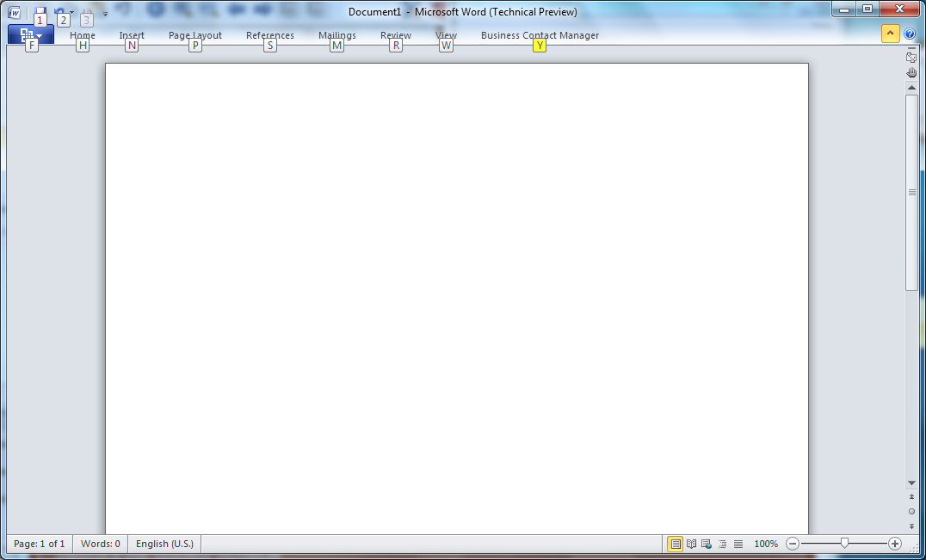Check word count via Words: 0 indicator
Image resolution: width=926 pixels, height=560 pixels.
(100, 544)
